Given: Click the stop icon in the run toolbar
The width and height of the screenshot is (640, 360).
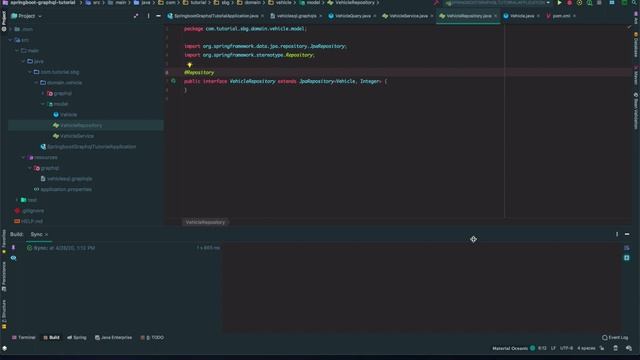Looking at the screenshot, I should [x=599, y=3].
